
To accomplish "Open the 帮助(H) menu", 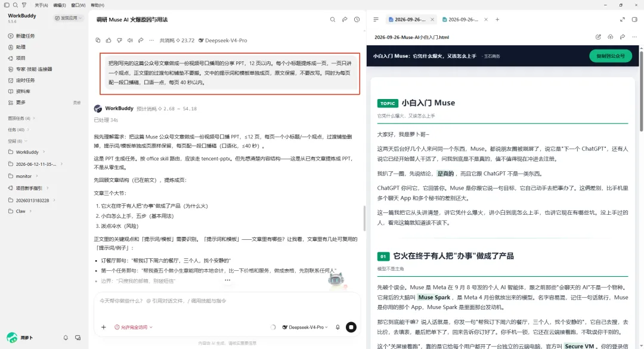I will click(97, 5).
